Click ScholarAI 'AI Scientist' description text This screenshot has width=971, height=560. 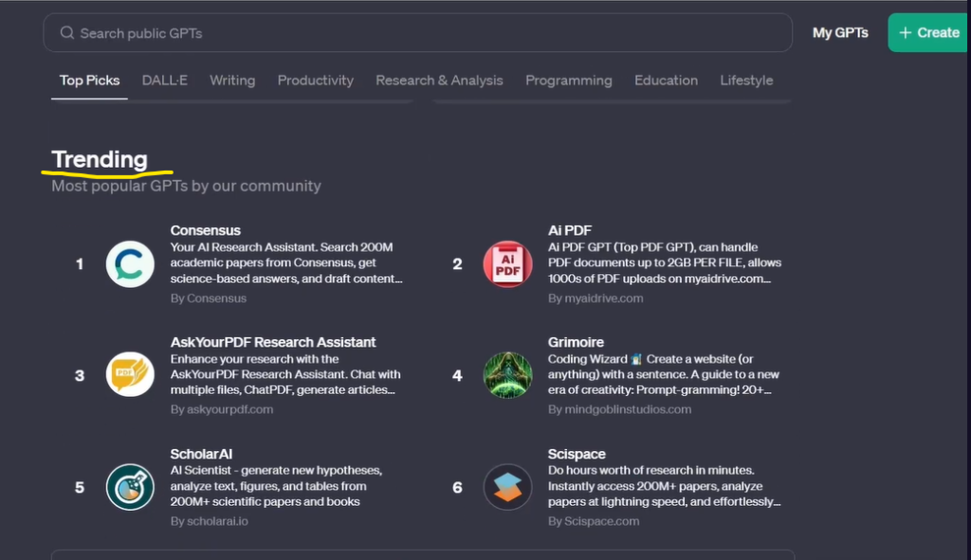276,486
